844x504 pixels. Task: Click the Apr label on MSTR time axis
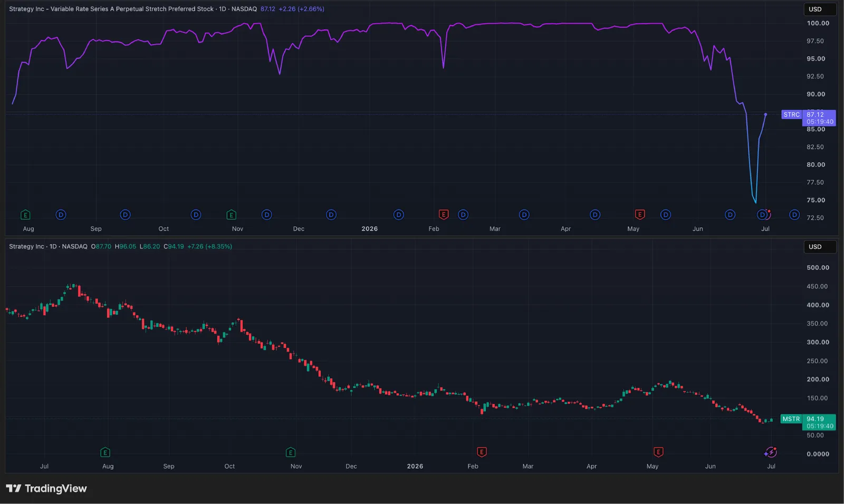point(592,467)
